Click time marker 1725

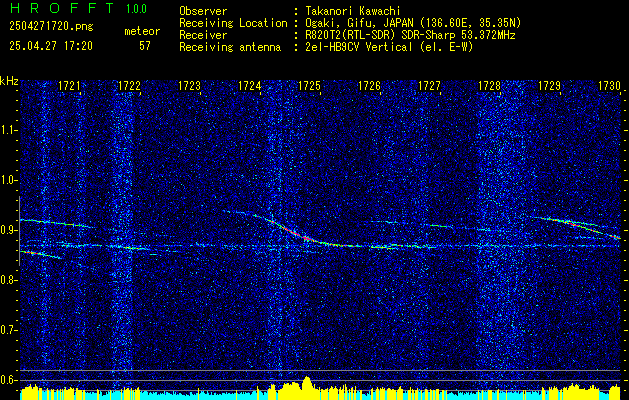point(310,85)
